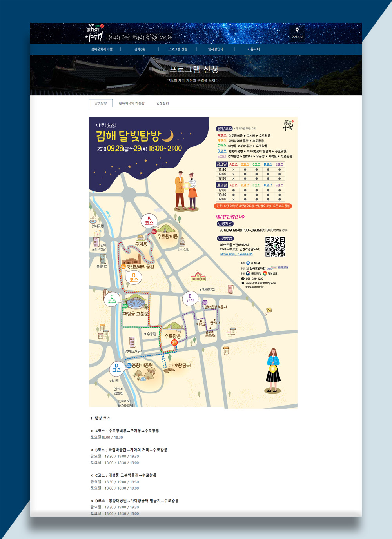
Task: Click the map pin directions icon in header
Action: coord(297,30)
